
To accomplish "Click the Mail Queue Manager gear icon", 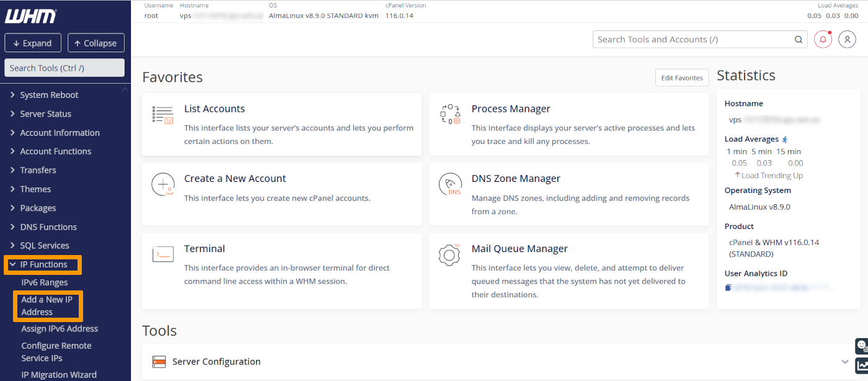I will (x=450, y=255).
